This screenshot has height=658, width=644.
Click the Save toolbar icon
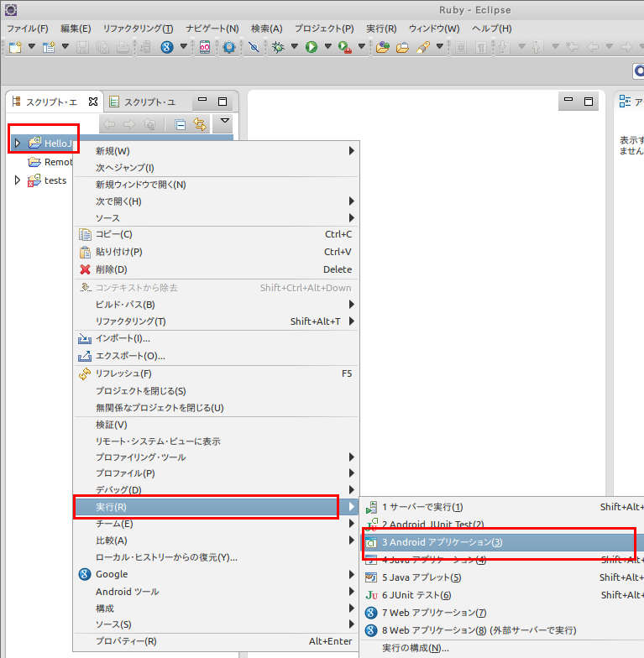pyautogui.click(x=82, y=47)
